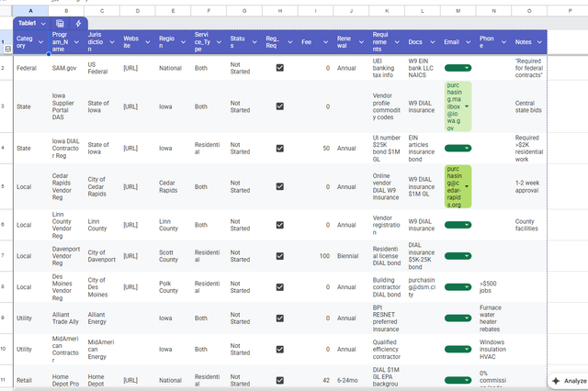Open the Email chip in Alliant Trade Ally row
This screenshot has height=391, width=588.
pos(458,318)
